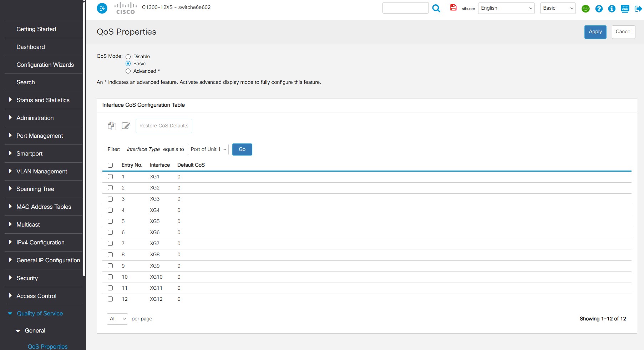The width and height of the screenshot is (644, 350).
Task: Save configuration with red disk icon
Action: pos(453,7)
